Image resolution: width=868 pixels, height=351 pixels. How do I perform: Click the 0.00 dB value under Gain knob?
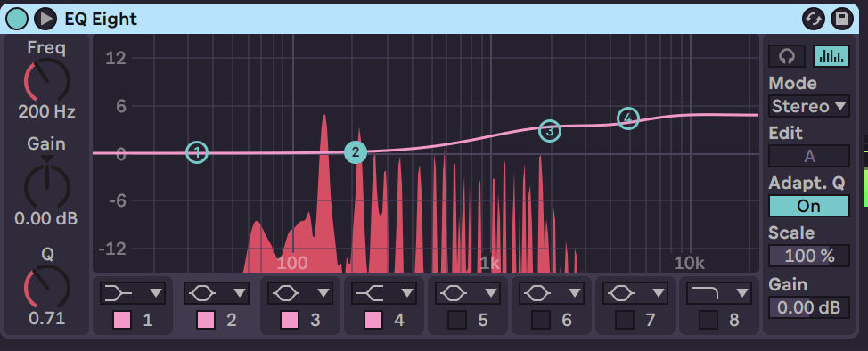click(46, 218)
